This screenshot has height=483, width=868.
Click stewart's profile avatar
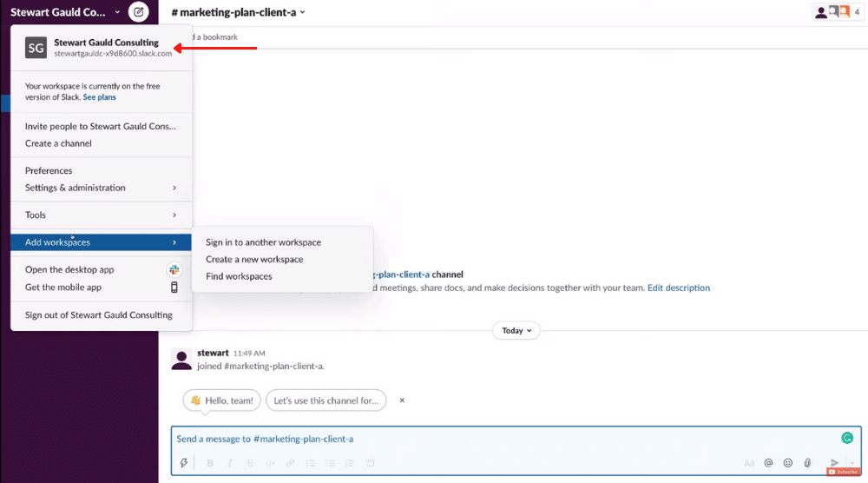181,360
